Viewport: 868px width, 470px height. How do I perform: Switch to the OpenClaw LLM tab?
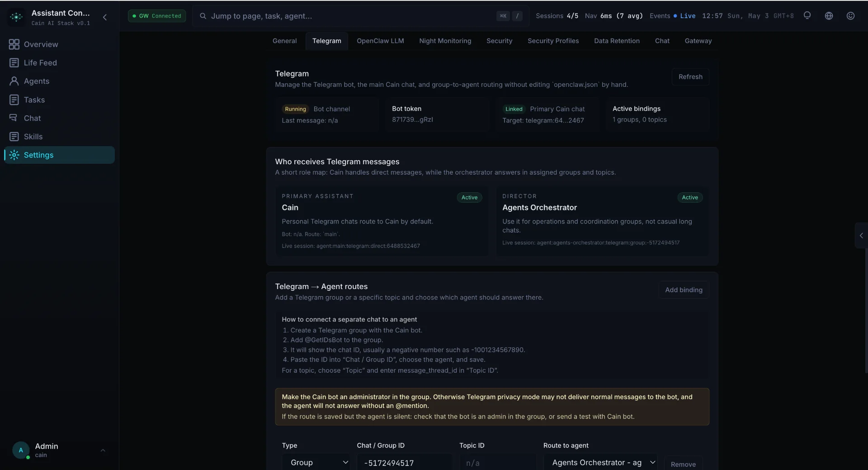(x=380, y=41)
